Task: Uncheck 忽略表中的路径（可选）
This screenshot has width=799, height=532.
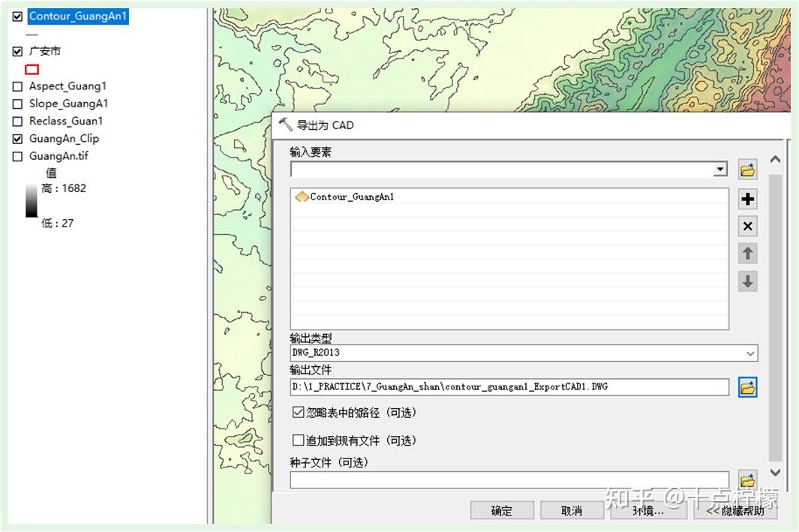Action: (297, 412)
